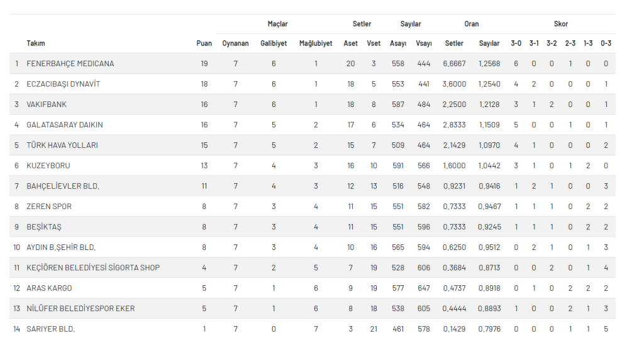
Task: Click GALATASARAY DAIKIN in the standings
Action: 65,125
